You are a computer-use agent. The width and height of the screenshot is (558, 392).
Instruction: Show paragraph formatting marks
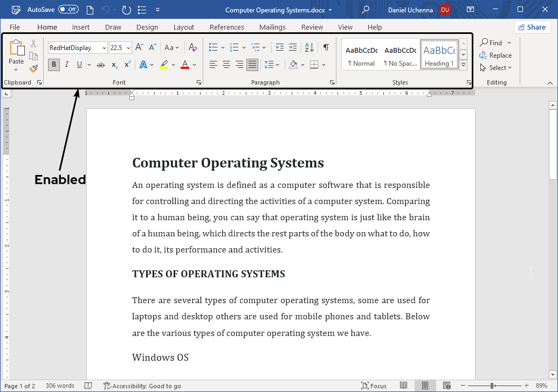coord(326,47)
